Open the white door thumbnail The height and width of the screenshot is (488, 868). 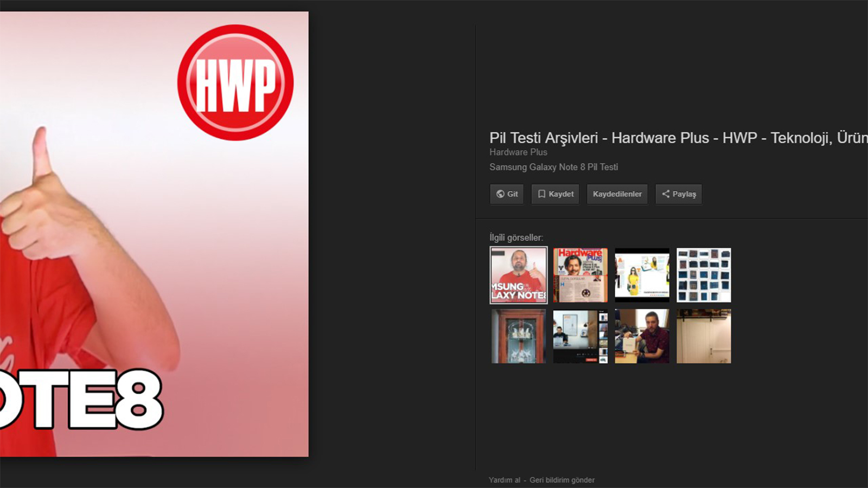point(704,336)
